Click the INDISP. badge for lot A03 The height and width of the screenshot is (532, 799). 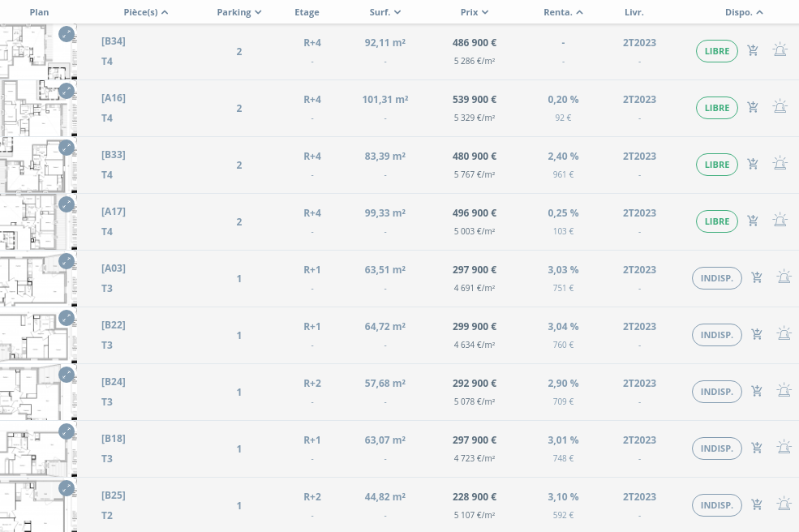click(716, 278)
